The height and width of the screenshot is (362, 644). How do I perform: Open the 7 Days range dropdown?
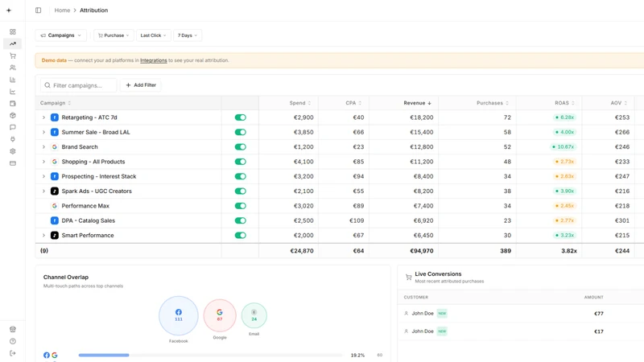pos(188,35)
